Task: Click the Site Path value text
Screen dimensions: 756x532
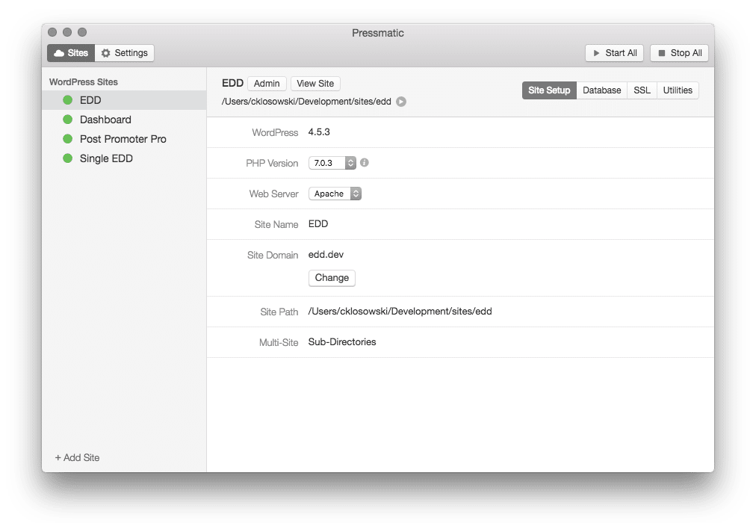Action: click(400, 312)
